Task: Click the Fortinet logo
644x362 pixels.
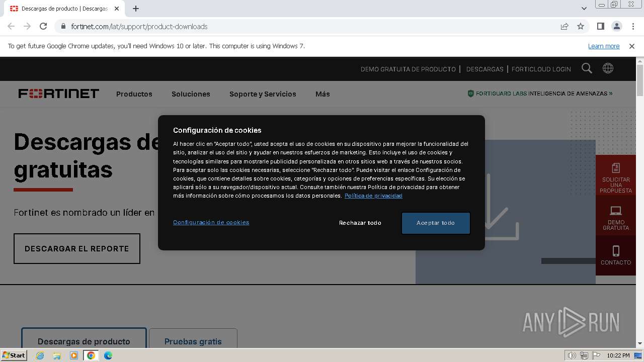Action: pyautogui.click(x=59, y=94)
